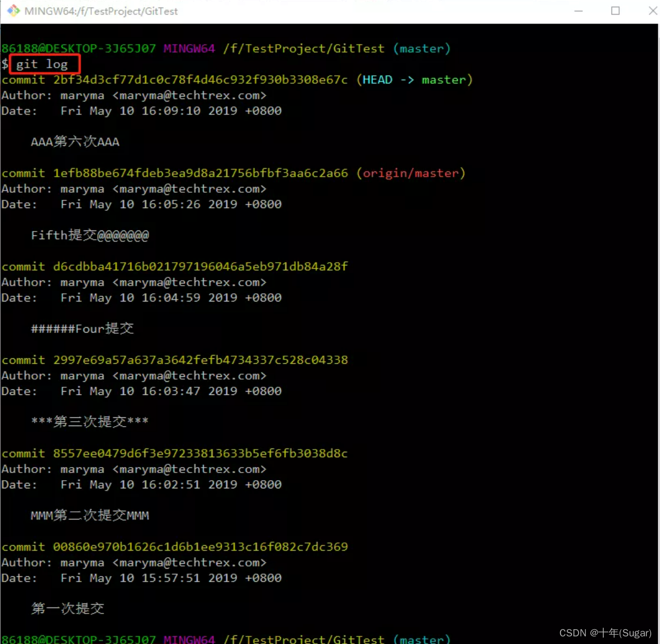This screenshot has width=660, height=644.
Task: Click the highlighted git log command
Action: (45, 64)
